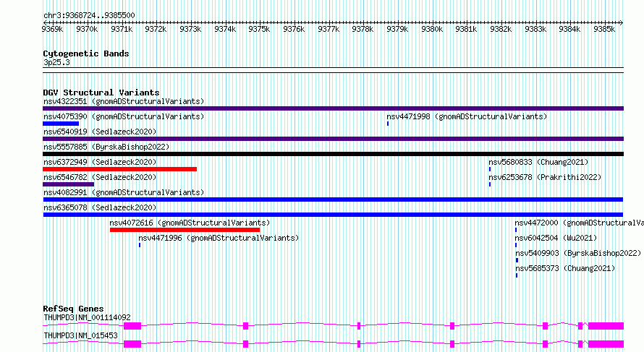This screenshot has height=352, width=644.
Task: Click the short blue nsv4075390 bar
Action: coord(61,124)
